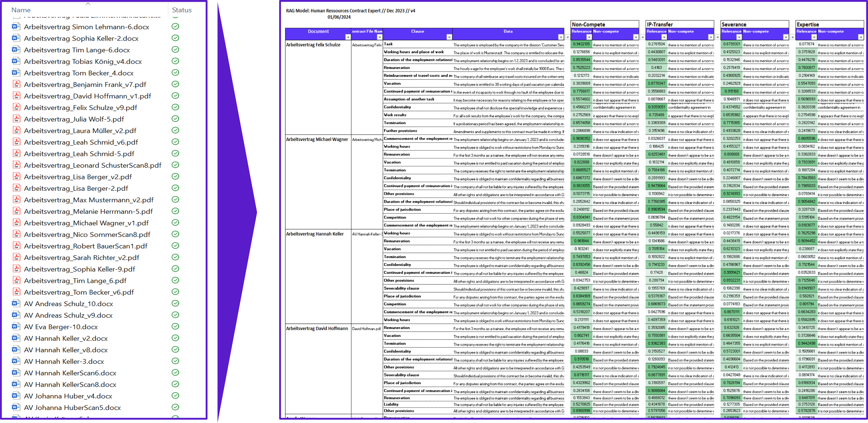
Task: Select the file AV Hannah Keller_v8.docx
Action: pyautogui.click(x=66, y=350)
